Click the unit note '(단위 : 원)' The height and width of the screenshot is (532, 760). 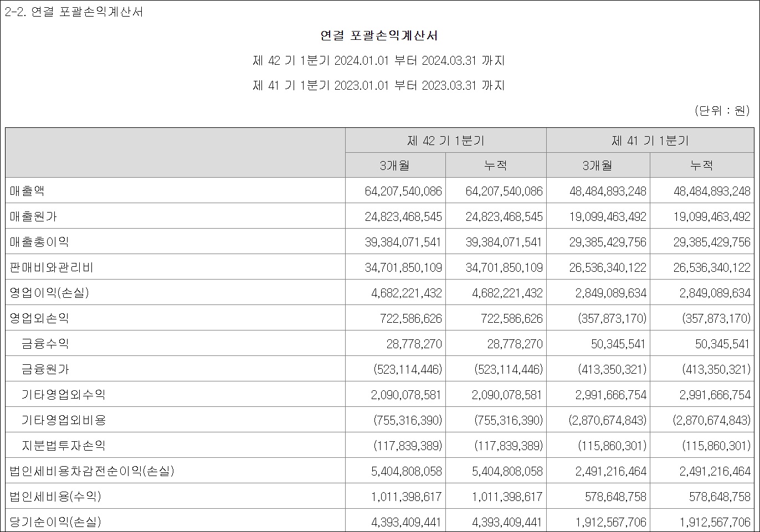722,111
